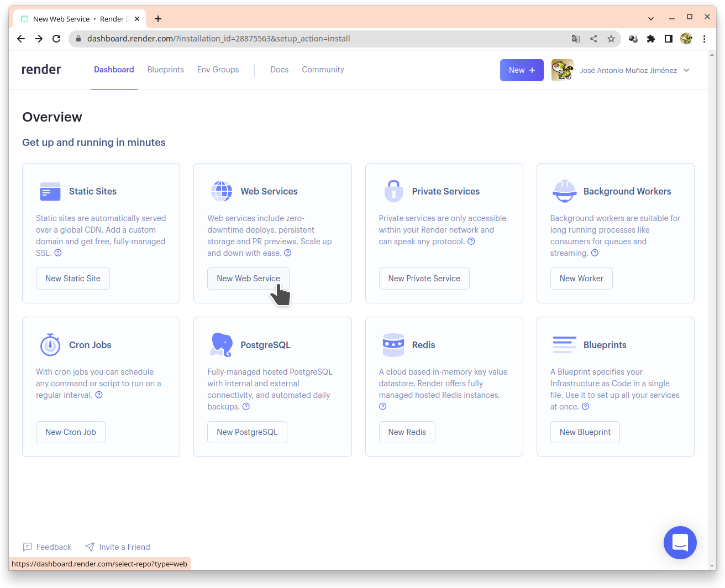Viewport: 725px width, 588px height.
Task: Open help icon after Background Workers streaming text
Action: coord(595,253)
